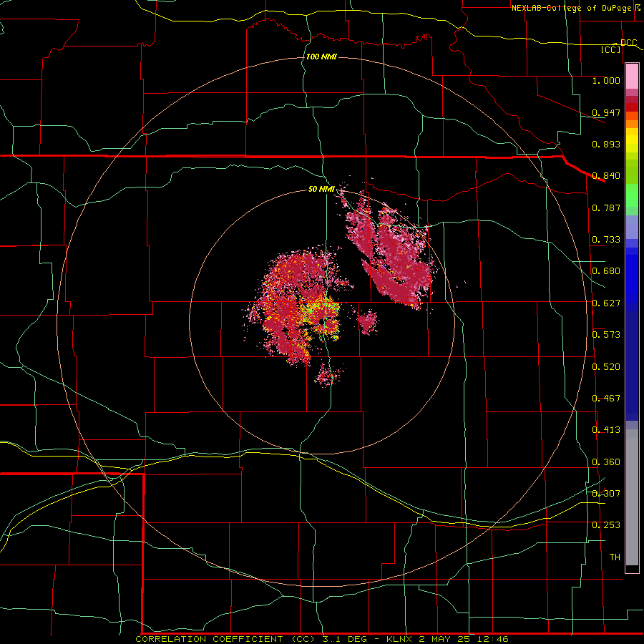Click the gray bottom segment of color bar
The image size is (644, 644).
pos(632,497)
